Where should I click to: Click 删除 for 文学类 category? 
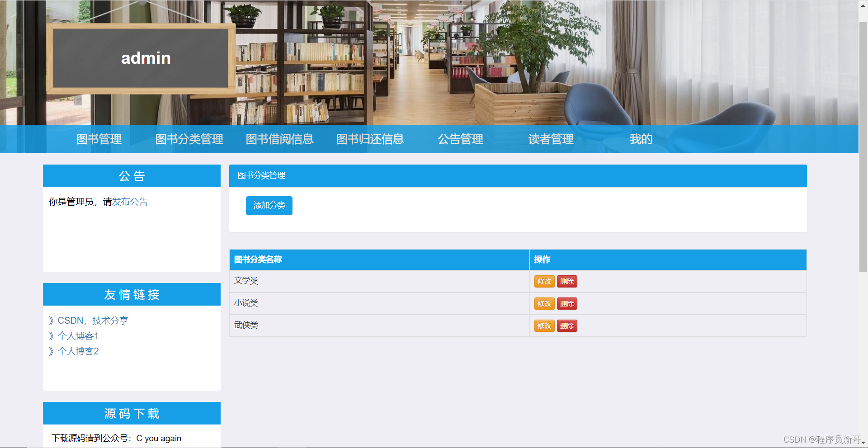click(567, 281)
